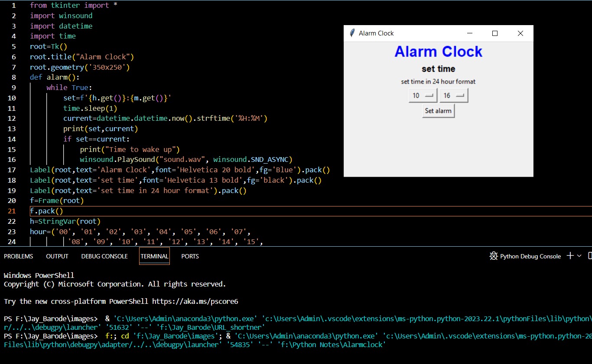
Task: Maximize the Alarm Clock window
Action: point(495,33)
